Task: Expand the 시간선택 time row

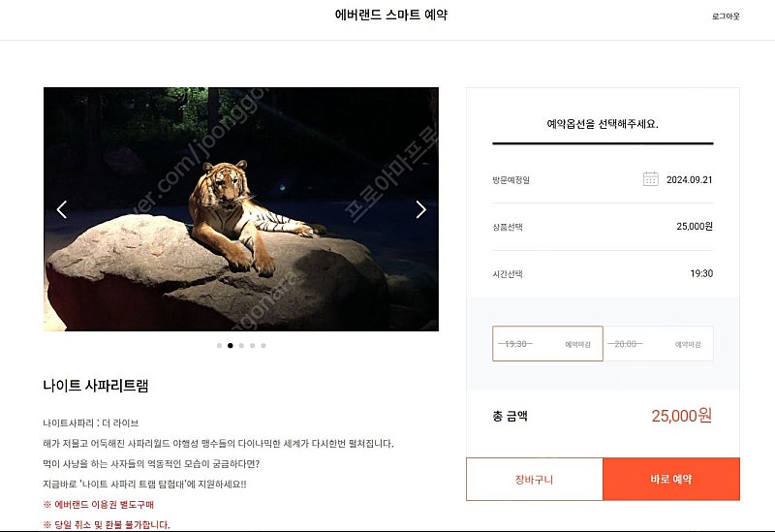Action: click(x=603, y=273)
